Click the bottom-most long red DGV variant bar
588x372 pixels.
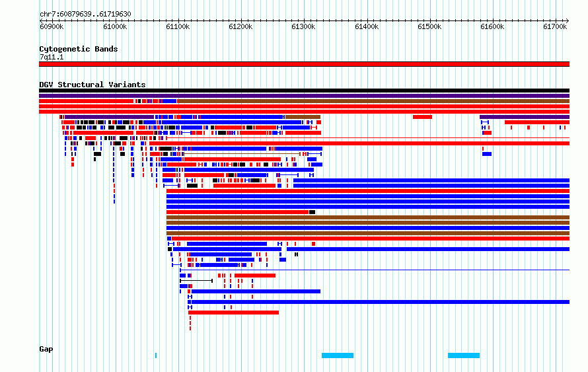tap(234, 313)
